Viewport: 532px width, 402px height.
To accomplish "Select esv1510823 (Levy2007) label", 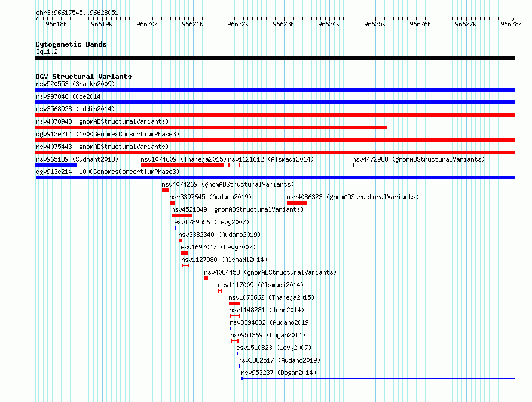I will pyautogui.click(x=274, y=348).
